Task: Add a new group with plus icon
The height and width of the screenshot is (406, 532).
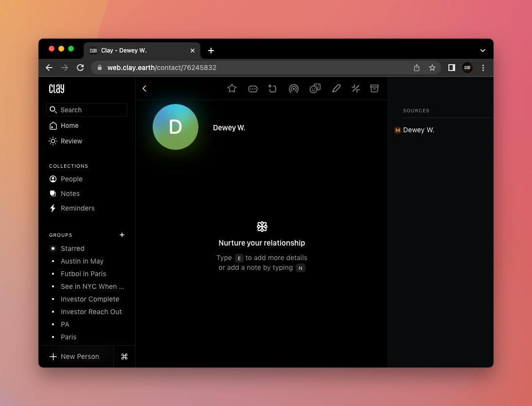Action: click(x=122, y=235)
